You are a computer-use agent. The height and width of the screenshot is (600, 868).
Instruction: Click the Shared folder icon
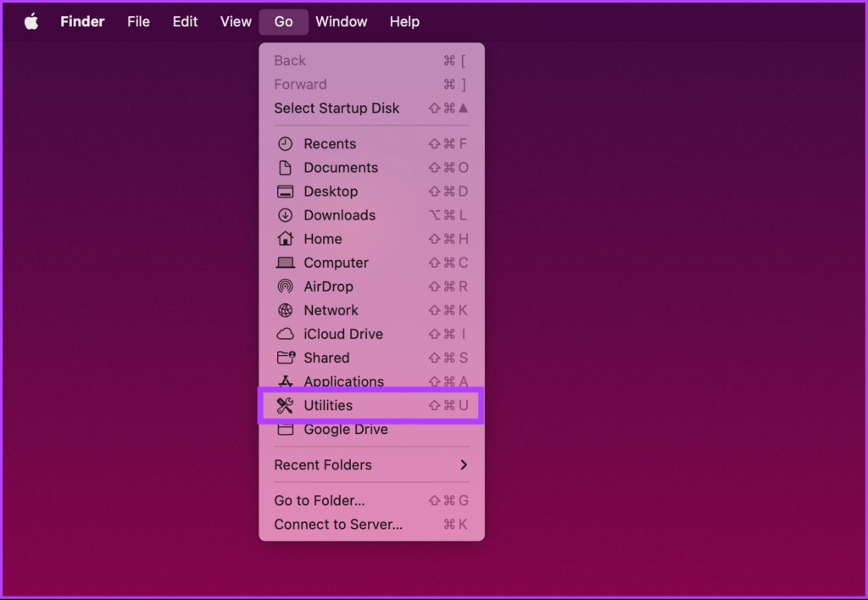(286, 358)
